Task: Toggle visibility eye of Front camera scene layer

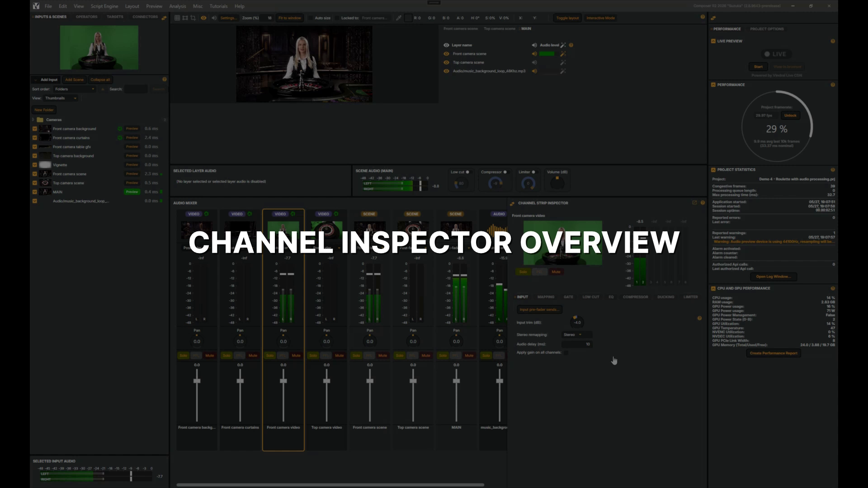Action: [446, 54]
